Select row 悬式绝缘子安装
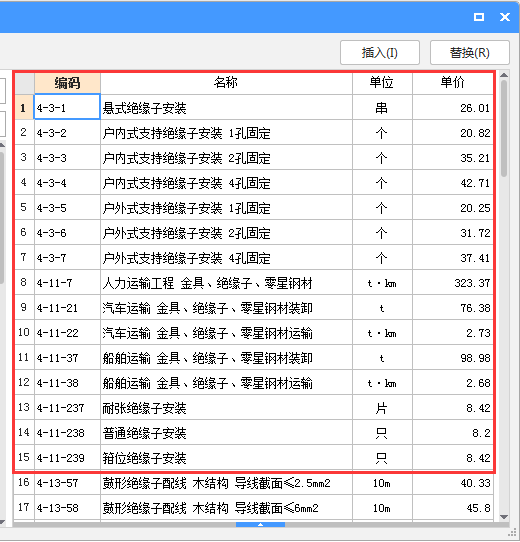Screen dimensions: 520x542 point(254,107)
